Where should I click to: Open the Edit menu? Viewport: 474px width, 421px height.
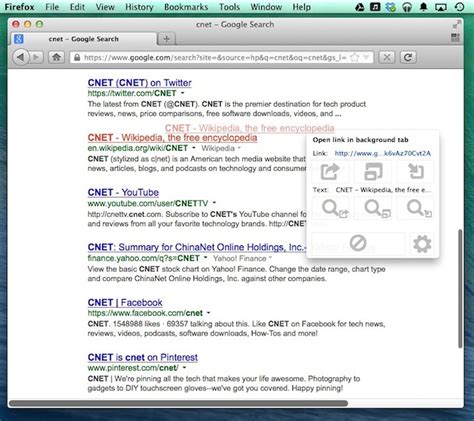tap(77, 7)
